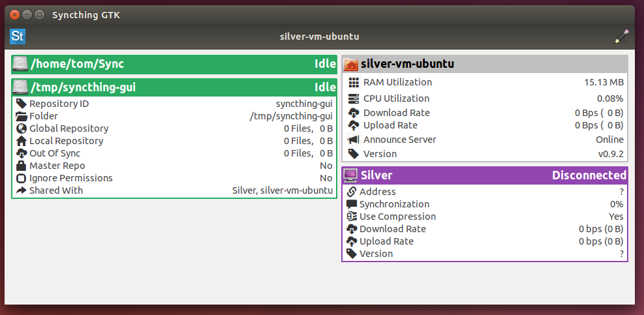Click the Master Repo lock icon
644x315 pixels.
pyautogui.click(x=21, y=166)
